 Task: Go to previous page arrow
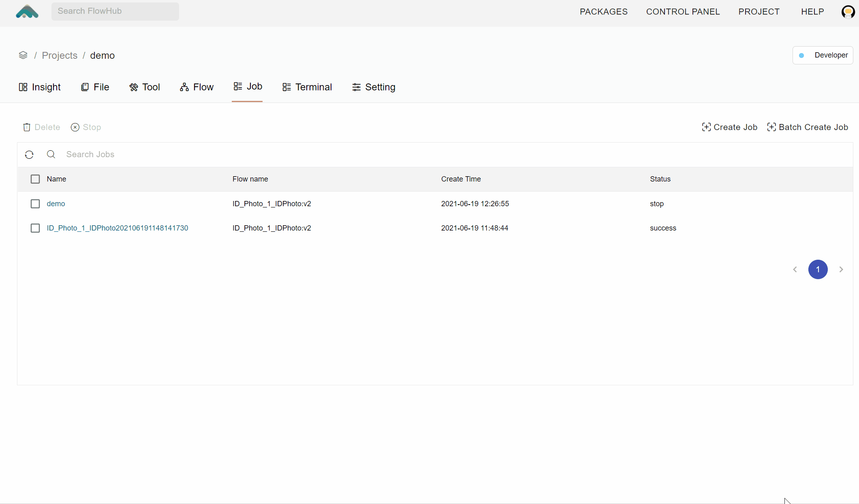(795, 269)
